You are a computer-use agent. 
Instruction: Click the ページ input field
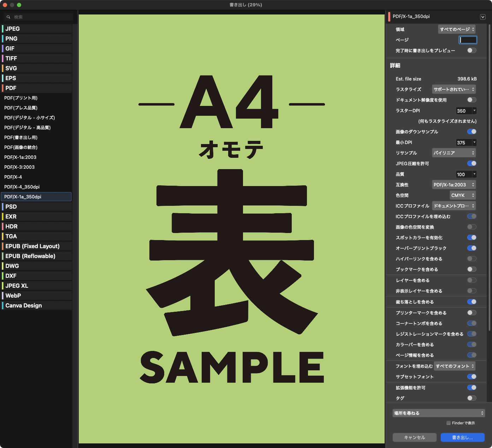(x=468, y=40)
